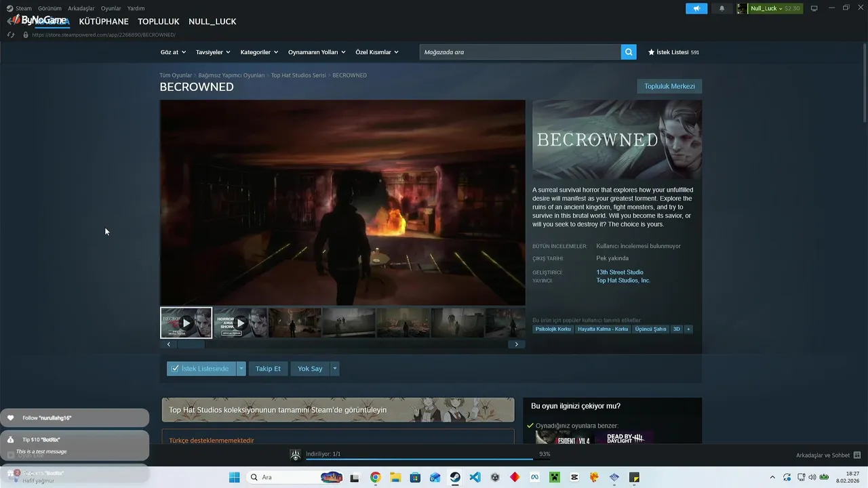This screenshot has width=868, height=488.
Task: Open Top Hat Studios, Inc. publisher link
Action: pos(623,281)
